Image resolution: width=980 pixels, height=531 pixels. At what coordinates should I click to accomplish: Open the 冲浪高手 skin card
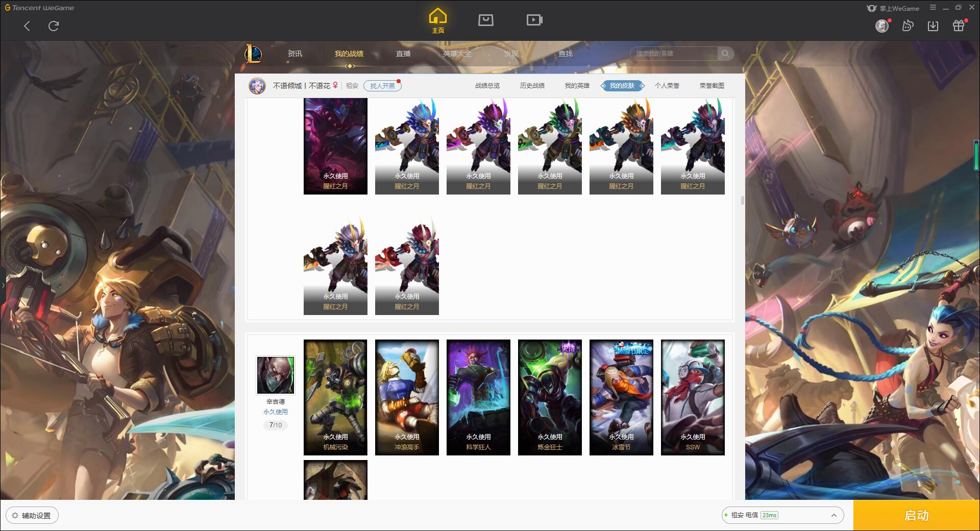tap(407, 397)
